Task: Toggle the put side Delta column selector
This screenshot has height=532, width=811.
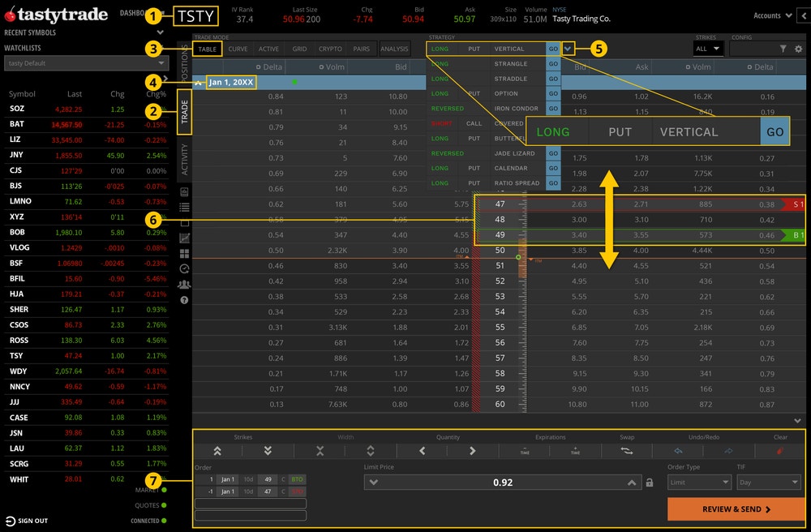Action: pyautogui.click(x=749, y=66)
